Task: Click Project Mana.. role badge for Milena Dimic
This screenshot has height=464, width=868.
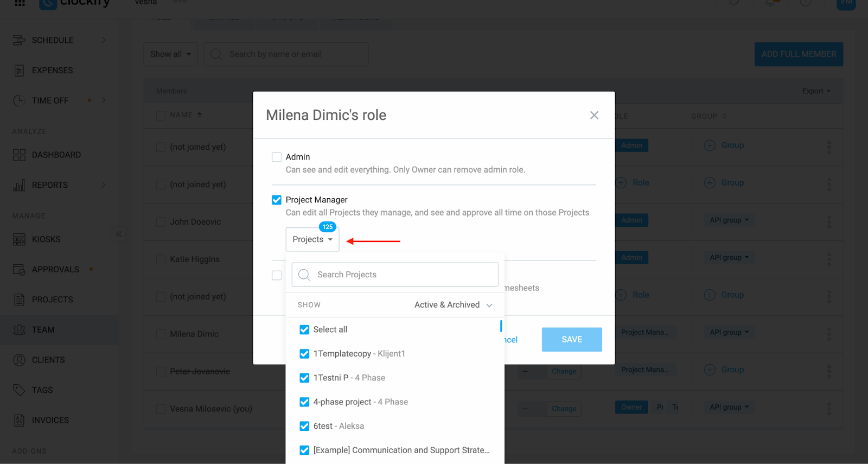Action: pos(645,332)
